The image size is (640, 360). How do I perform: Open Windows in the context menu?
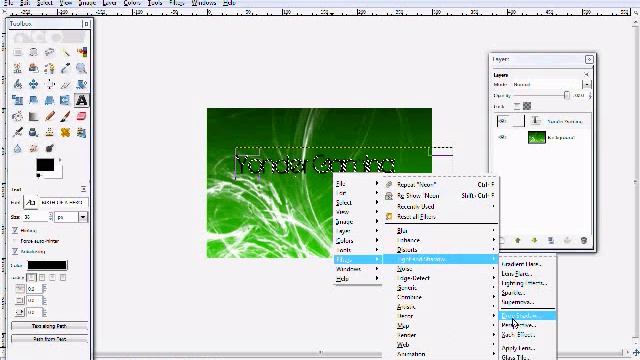pyautogui.click(x=357, y=269)
